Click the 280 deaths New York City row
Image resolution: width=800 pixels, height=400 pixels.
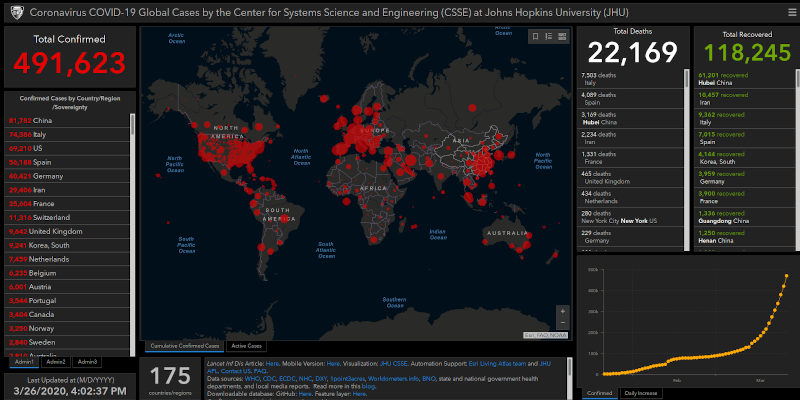[631, 217]
